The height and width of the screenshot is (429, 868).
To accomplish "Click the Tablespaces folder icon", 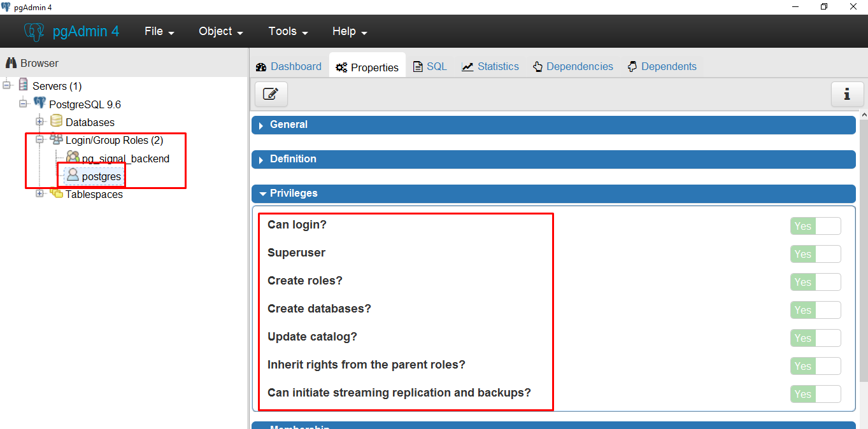I will [x=56, y=193].
